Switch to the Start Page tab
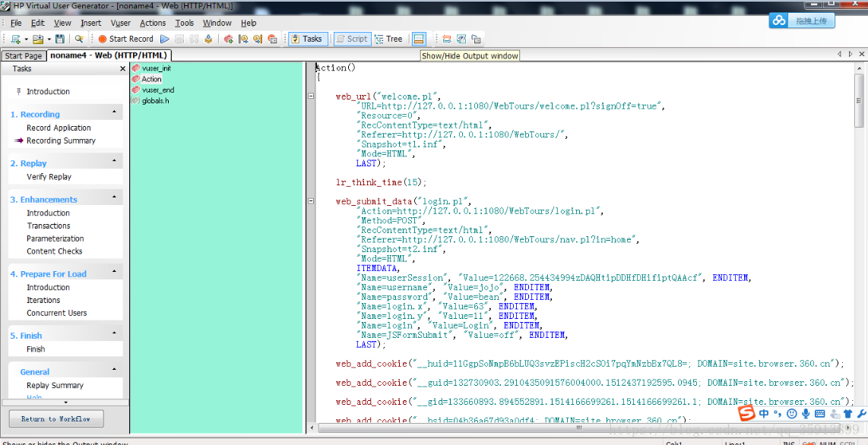868x445 pixels. coord(24,56)
